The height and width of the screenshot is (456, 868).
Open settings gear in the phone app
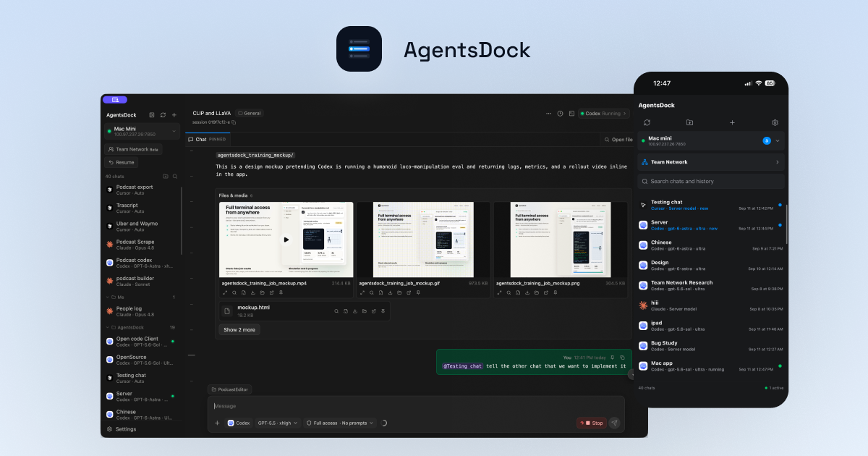(x=775, y=122)
